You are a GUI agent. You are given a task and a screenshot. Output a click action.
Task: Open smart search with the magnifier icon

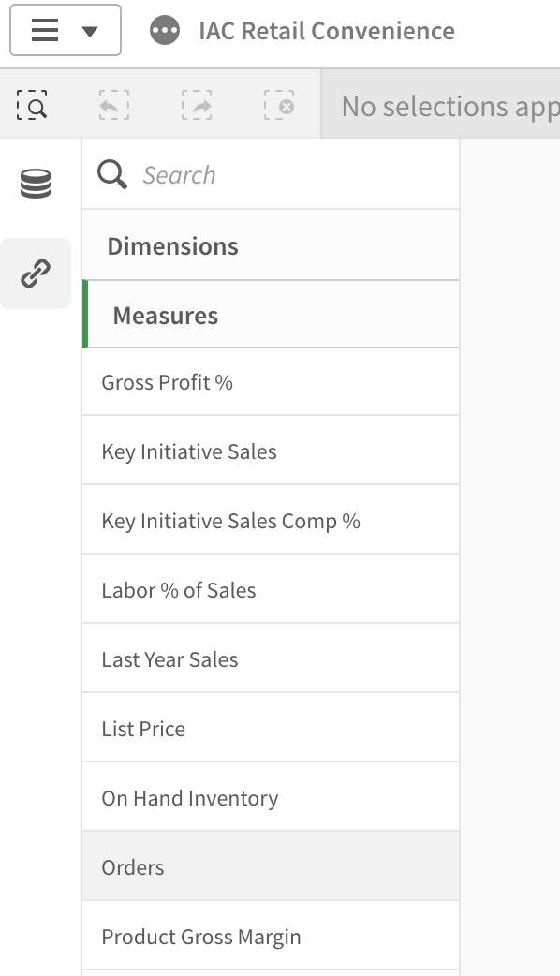click(33, 106)
